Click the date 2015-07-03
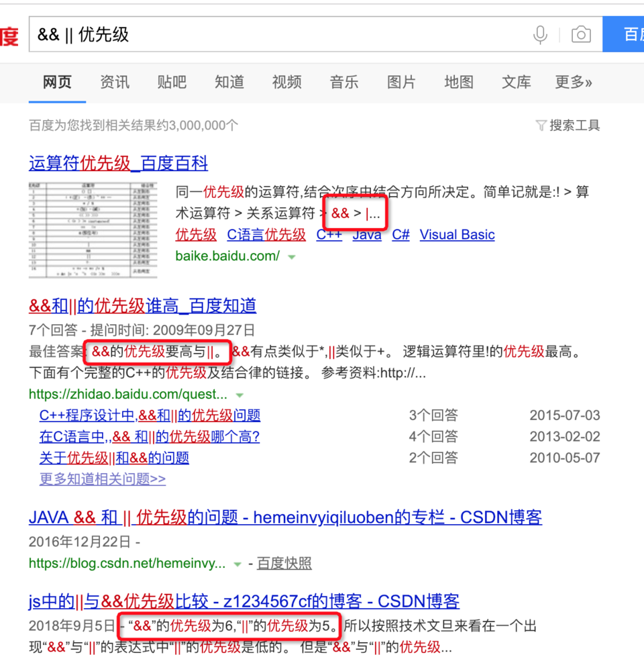The image size is (644, 655). tap(565, 415)
